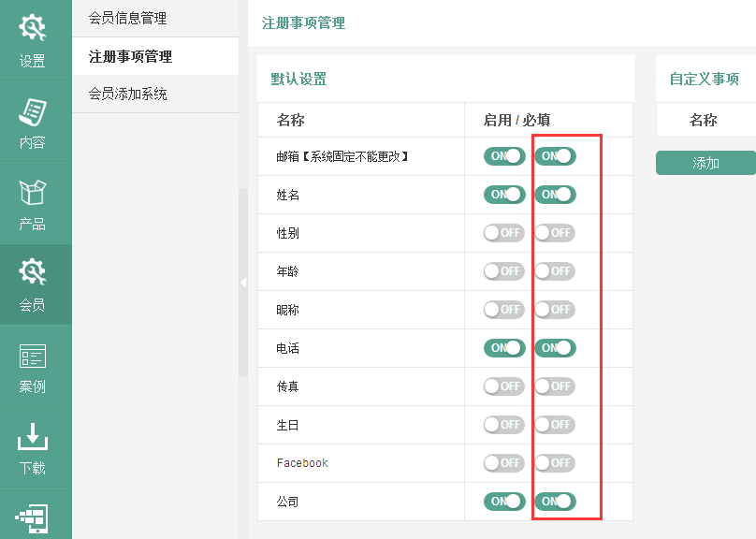The height and width of the screenshot is (539, 756).
Task: Click the 内容 content sidebar icon
Action: pyautogui.click(x=34, y=122)
